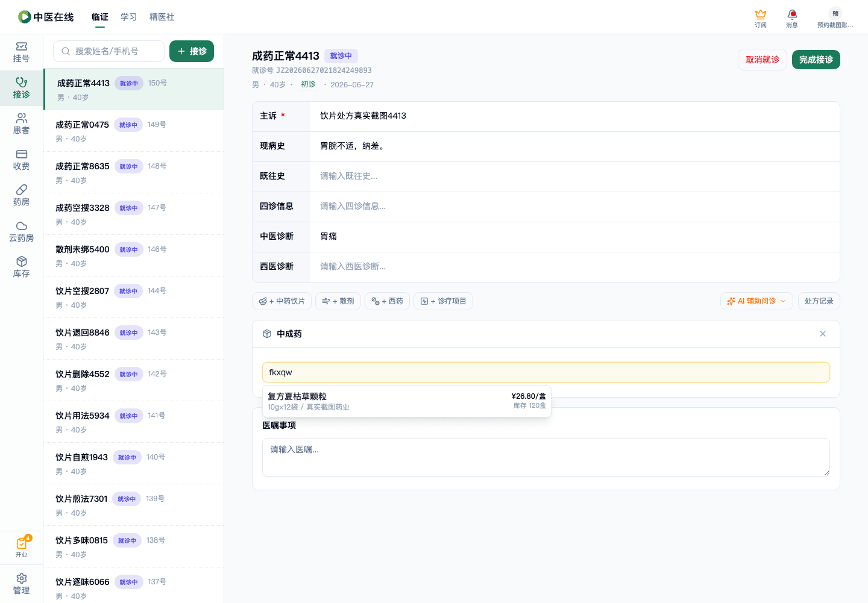Click the search magnifier icon
The width and height of the screenshot is (868, 603).
pos(66,51)
